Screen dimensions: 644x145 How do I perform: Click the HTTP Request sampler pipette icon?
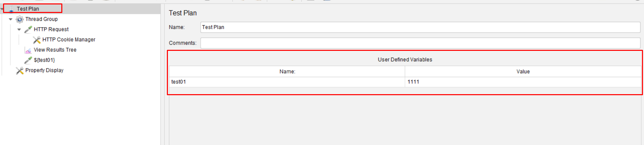point(28,29)
